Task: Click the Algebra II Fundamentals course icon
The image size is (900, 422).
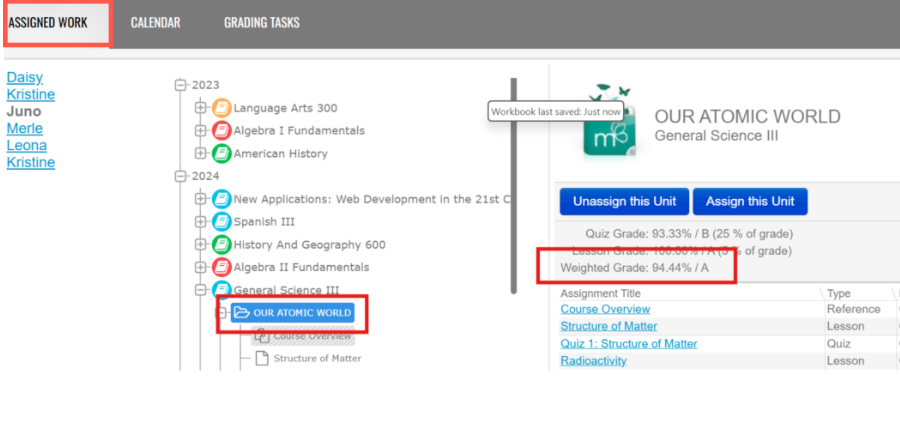Action: click(222, 267)
